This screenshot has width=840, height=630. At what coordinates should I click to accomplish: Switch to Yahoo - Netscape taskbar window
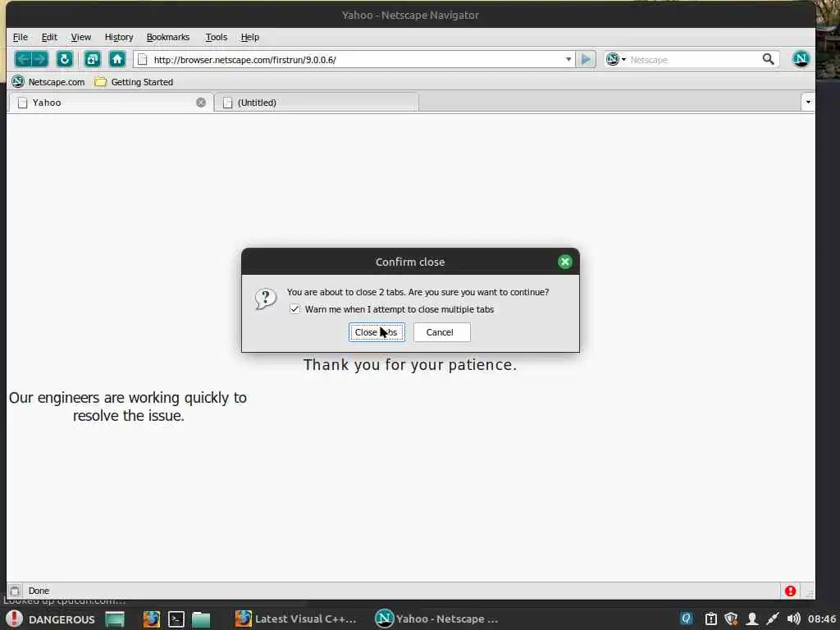436,619
